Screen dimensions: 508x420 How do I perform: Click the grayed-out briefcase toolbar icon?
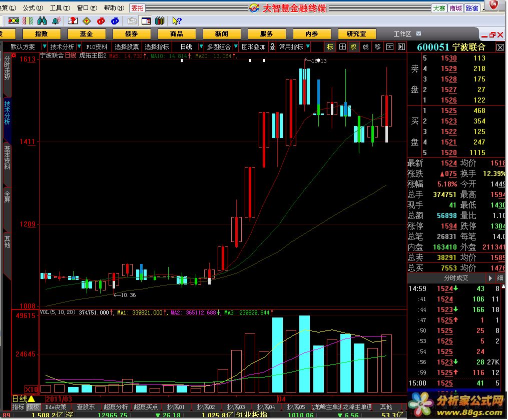pyautogui.click(x=132, y=21)
